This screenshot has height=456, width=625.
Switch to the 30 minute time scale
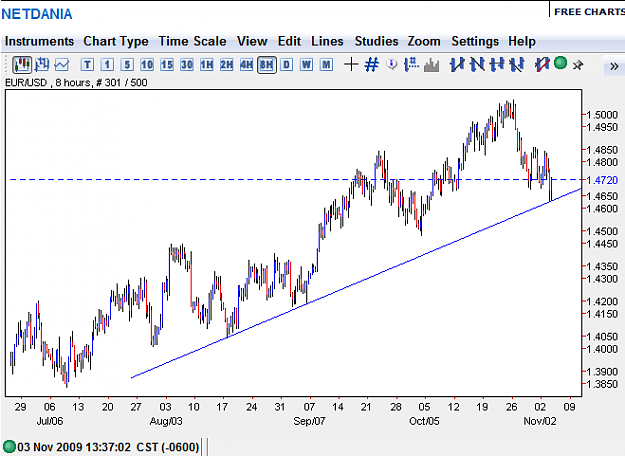click(187, 65)
